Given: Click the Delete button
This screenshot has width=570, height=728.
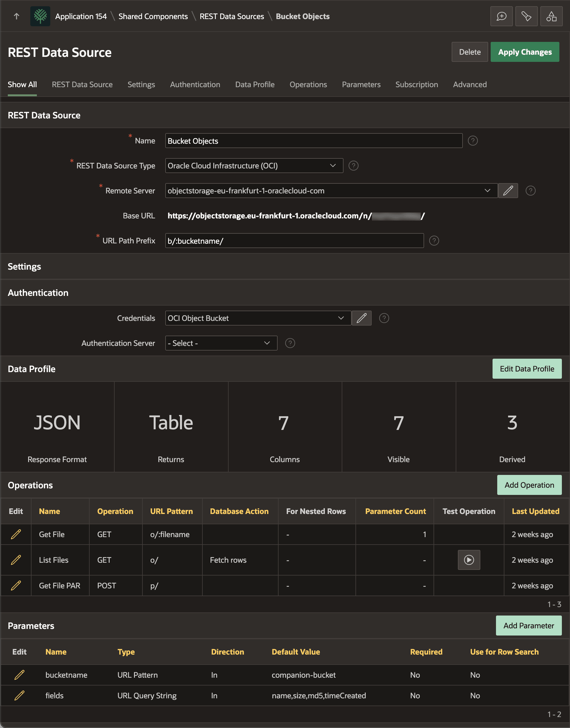Looking at the screenshot, I should (469, 52).
